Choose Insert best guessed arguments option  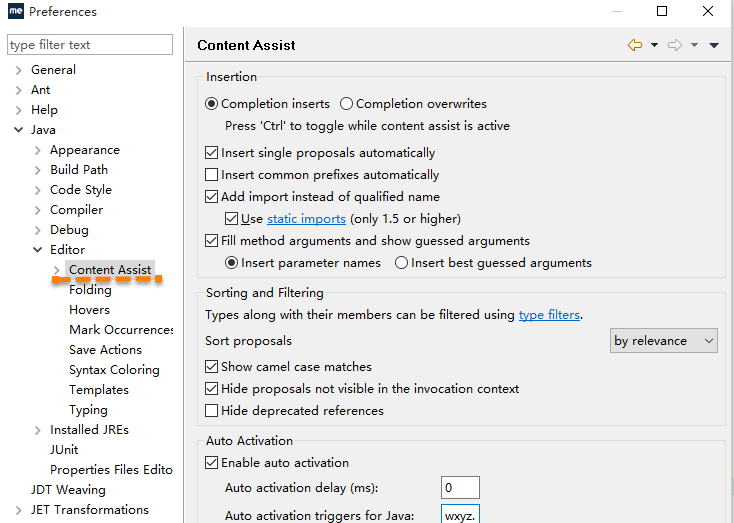pyautogui.click(x=401, y=263)
